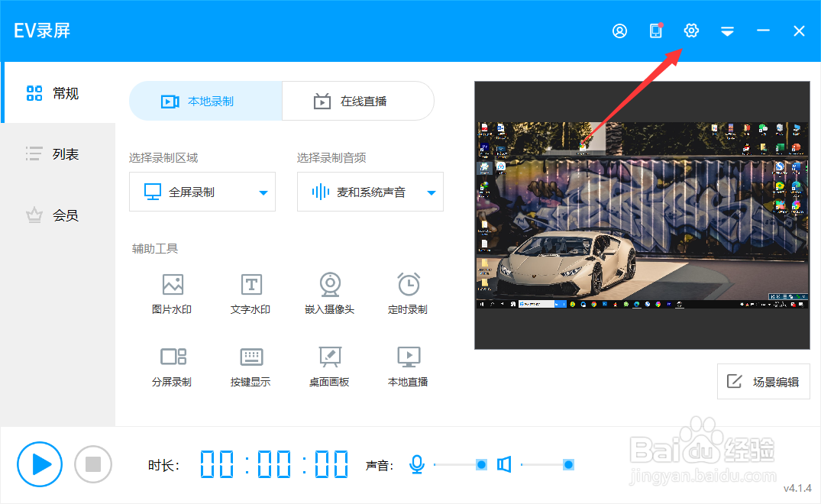Minimize the EV录屏 window
This screenshot has width=821, height=504.
point(763,31)
